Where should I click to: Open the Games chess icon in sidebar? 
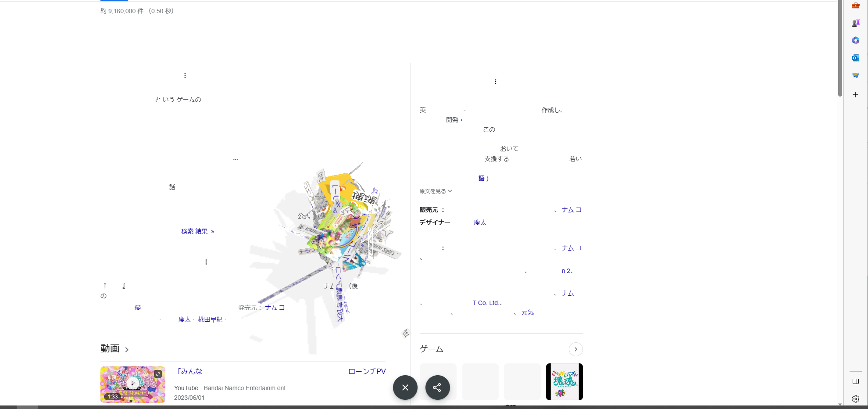855,23
